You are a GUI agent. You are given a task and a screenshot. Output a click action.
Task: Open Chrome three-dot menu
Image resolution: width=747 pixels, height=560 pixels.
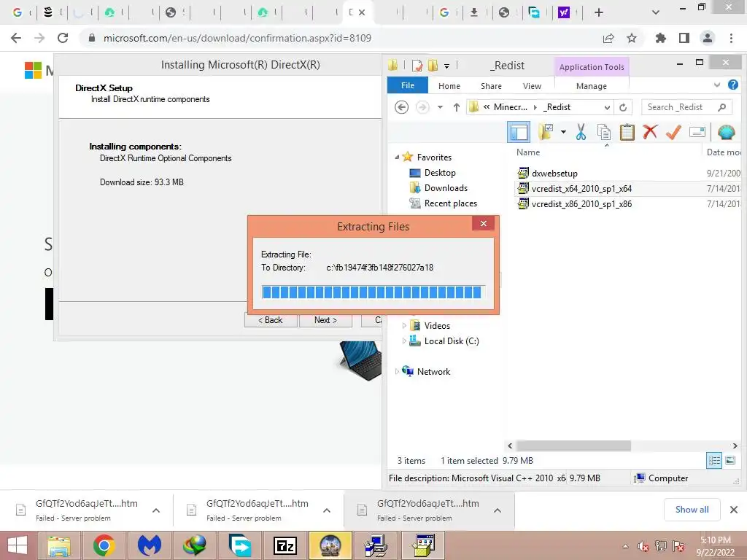coord(731,38)
